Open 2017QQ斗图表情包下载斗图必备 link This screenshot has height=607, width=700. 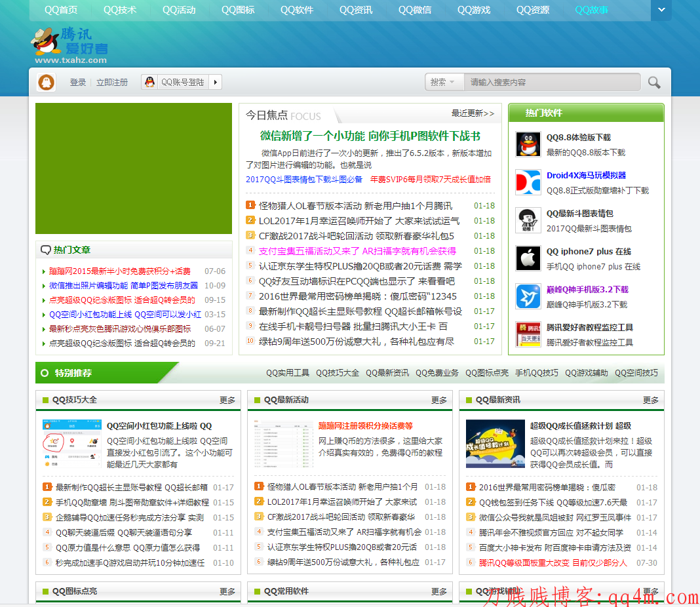click(x=304, y=180)
